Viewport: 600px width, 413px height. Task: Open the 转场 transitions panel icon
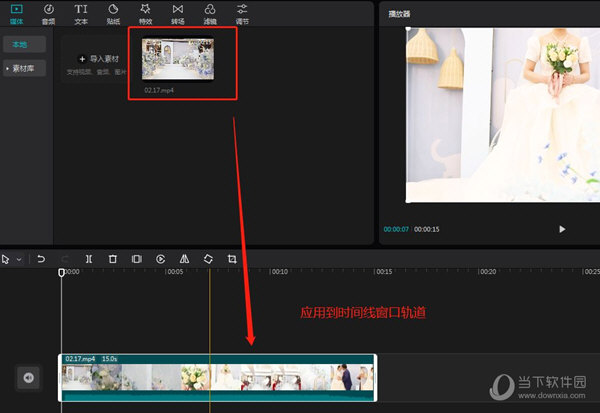(x=177, y=13)
